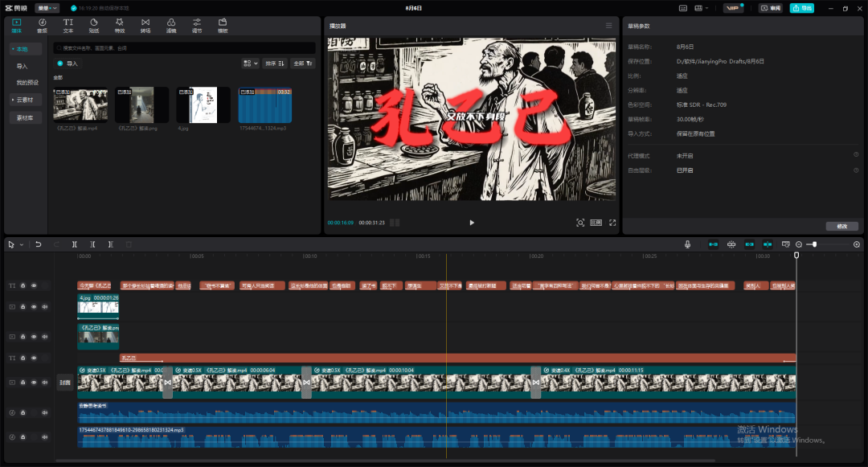Click the 审阅 (Review) button
This screenshot has height=467, width=868.
(771, 8)
